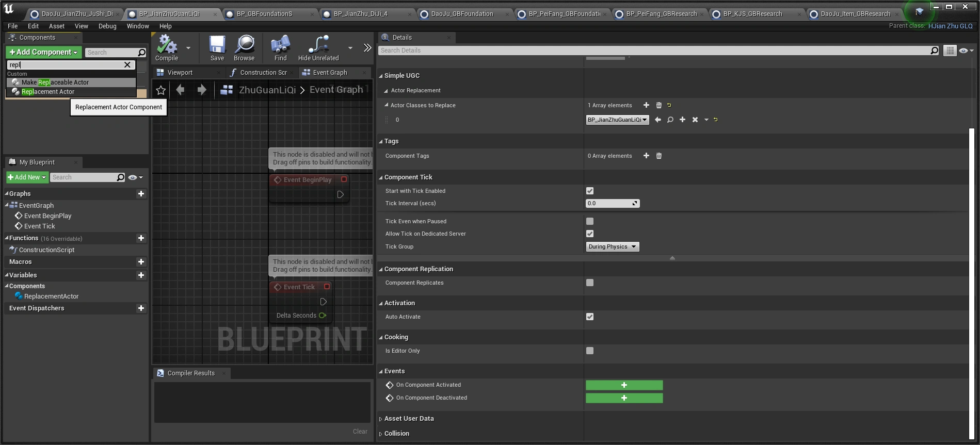Delete all Actor Classes array elements
This screenshot has height=445, width=980.
click(x=659, y=105)
